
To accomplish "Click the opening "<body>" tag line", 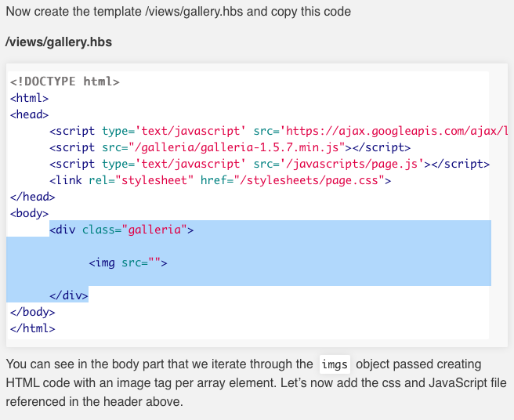I will point(30,213).
